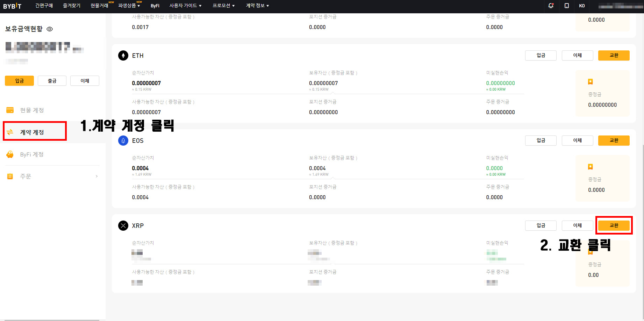
Task: Open the 현물거래 menu item
Action: [x=99, y=6]
